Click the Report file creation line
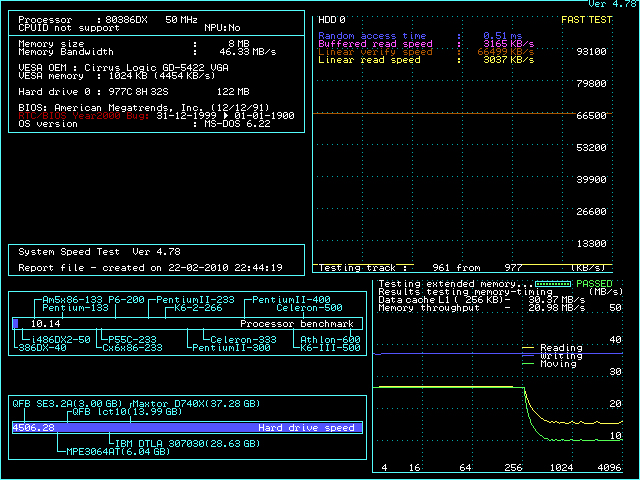Viewport: 640px width, 480px height. coord(150,268)
